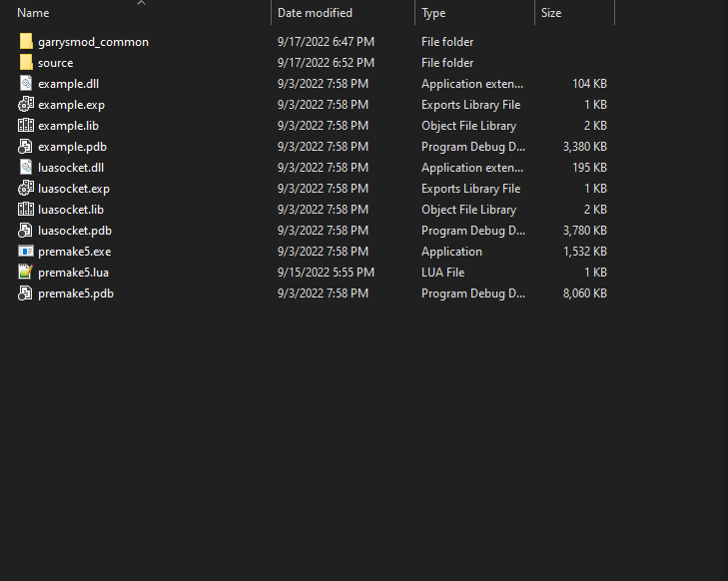Viewport: 728px width, 581px height.
Task: Click the example.dll file icon
Action: [26, 84]
